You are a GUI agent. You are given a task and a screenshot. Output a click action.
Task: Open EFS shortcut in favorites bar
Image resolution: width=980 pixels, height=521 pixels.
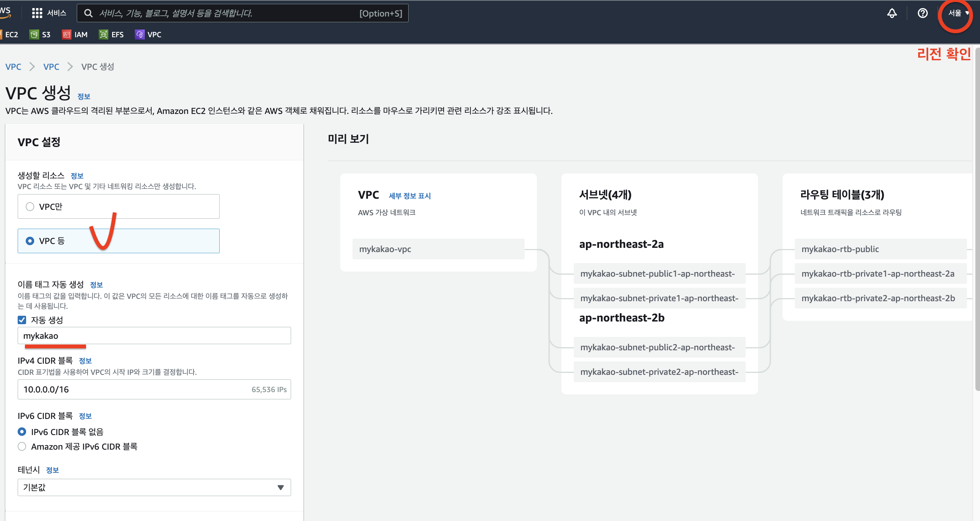coord(111,35)
